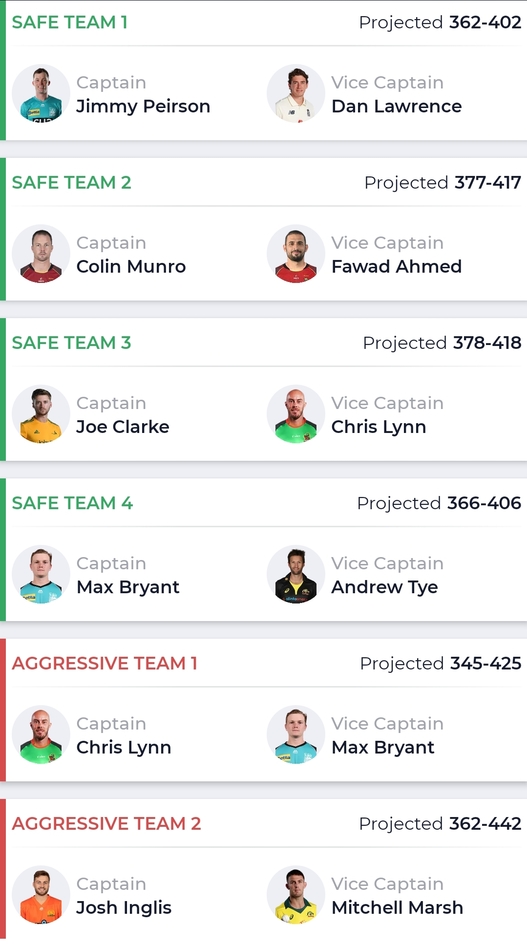Tap the Projected 378-418 score
The image size is (527, 947).
coord(442,342)
